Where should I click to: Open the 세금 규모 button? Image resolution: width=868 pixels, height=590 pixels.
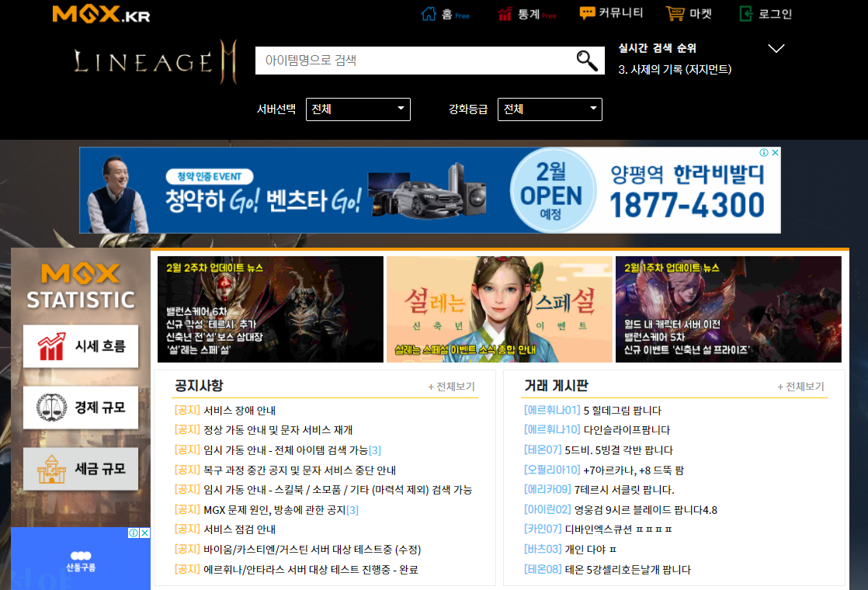[x=81, y=470]
